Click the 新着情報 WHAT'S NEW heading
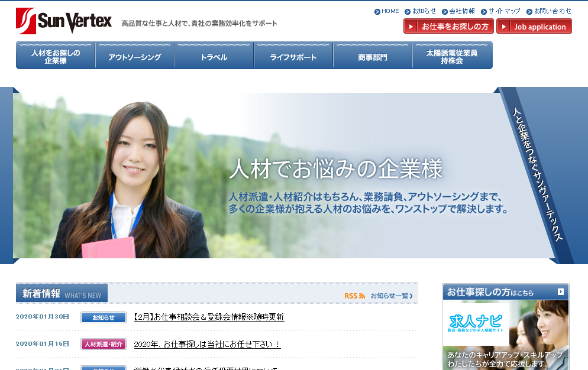Viewport: 588px width, 370px height. click(62, 293)
